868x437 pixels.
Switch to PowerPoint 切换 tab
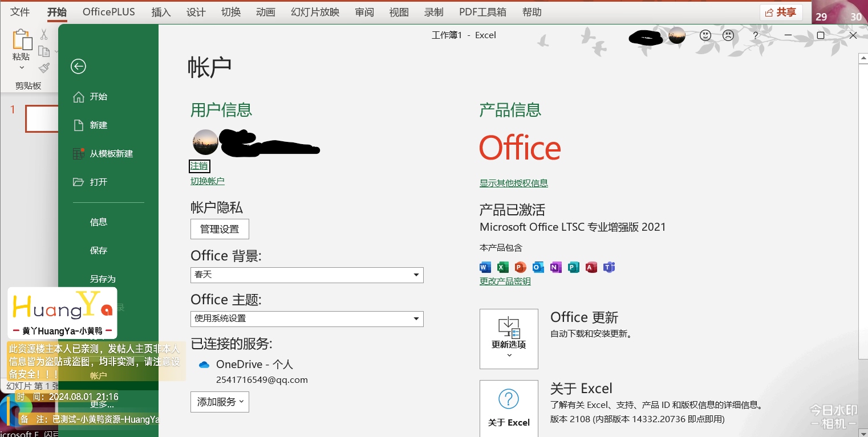pyautogui.click(x=231, y=12)
